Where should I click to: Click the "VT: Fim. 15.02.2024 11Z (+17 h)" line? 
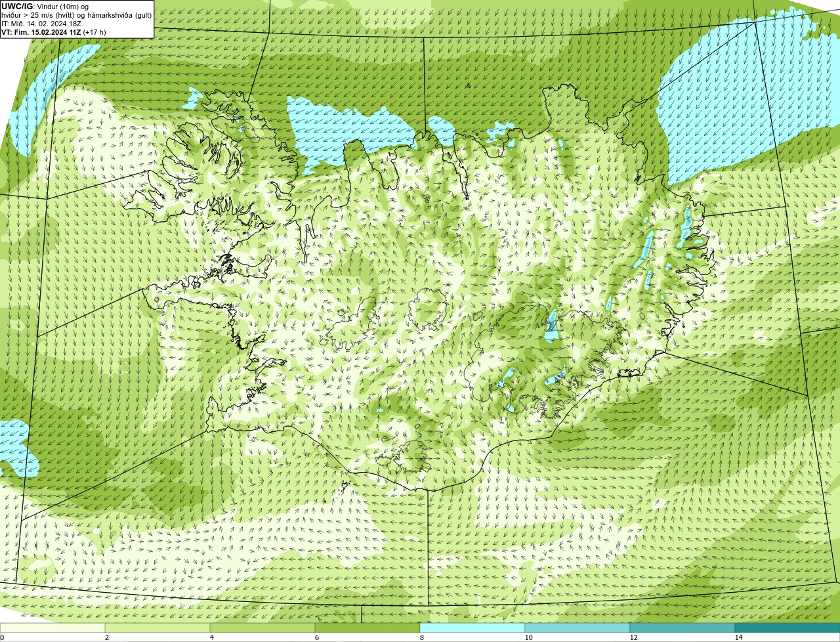54,32
